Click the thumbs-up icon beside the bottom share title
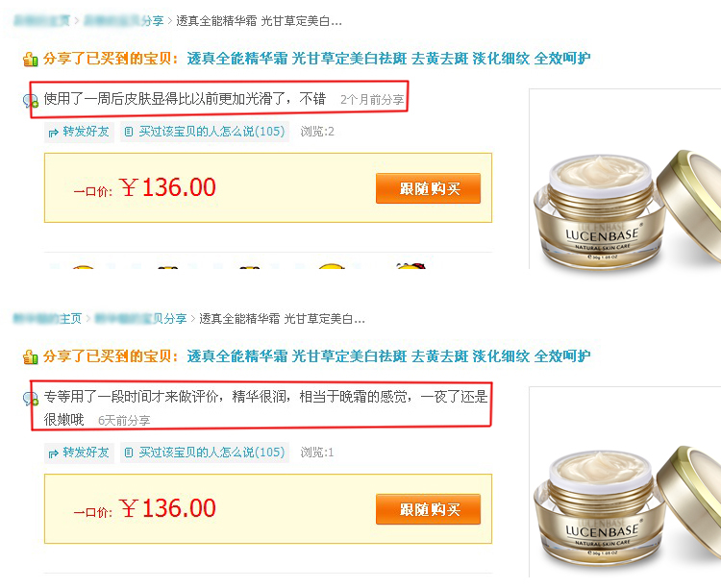Viewport: 721px width, 588px height. [31, 356]
